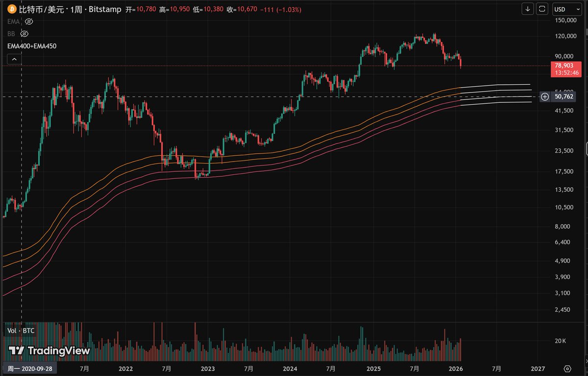Click the 4,900 price axis label
The width and height of the screenshot is (588, 376).
(562, 260)
